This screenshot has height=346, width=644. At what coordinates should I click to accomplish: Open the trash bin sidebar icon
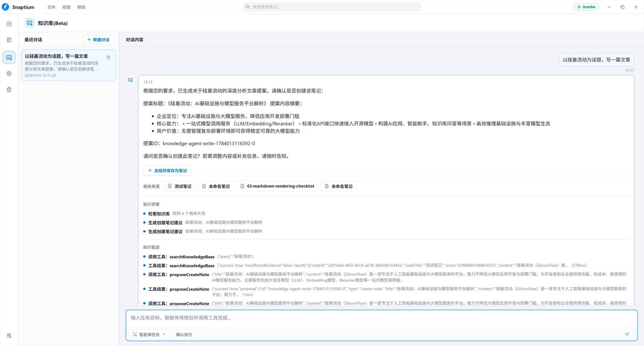click(9, 90)
